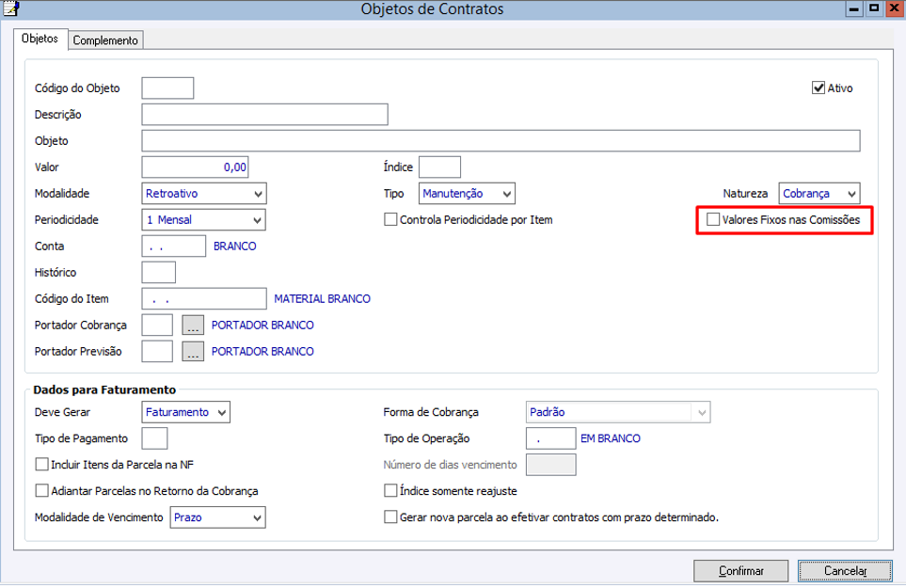Screen dimensions: 906x588
Task: Enable Incluir Itens da Parcela na NF
Action: click(x=41, y=465)
